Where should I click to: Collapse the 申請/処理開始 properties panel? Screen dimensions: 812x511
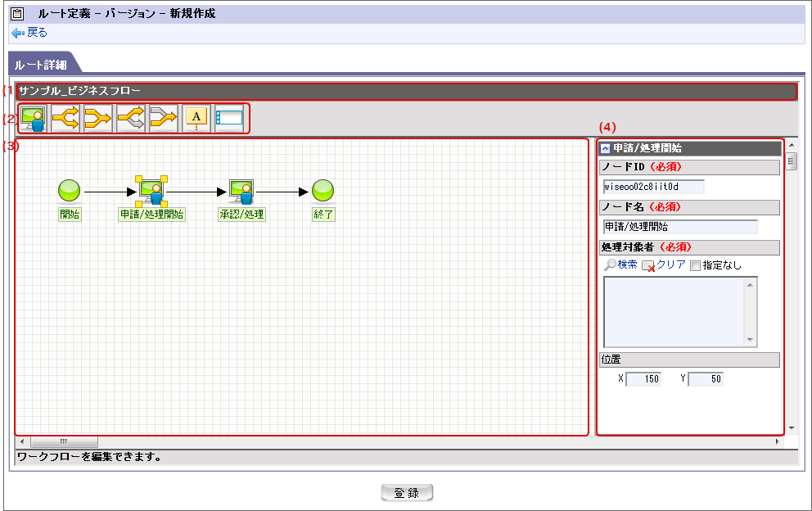click(605, 149)
